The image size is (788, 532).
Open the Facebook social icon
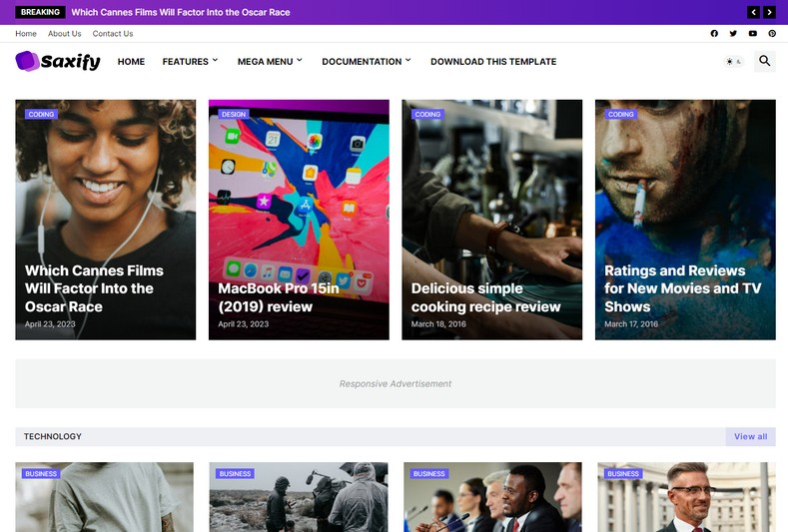714,33
